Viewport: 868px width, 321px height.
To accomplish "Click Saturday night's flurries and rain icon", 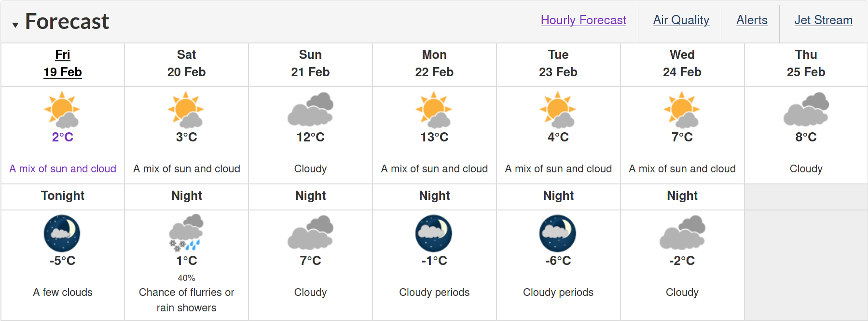I will click(186, 233).
